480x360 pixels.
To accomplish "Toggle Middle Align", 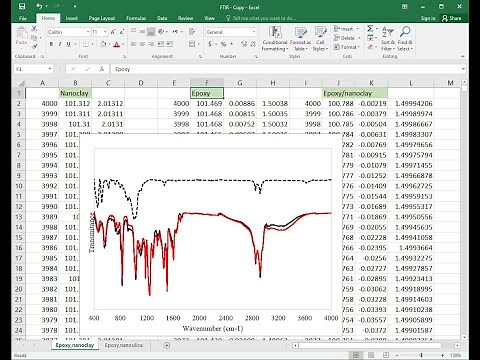I will pyautogui.click(x=142, y=32).
